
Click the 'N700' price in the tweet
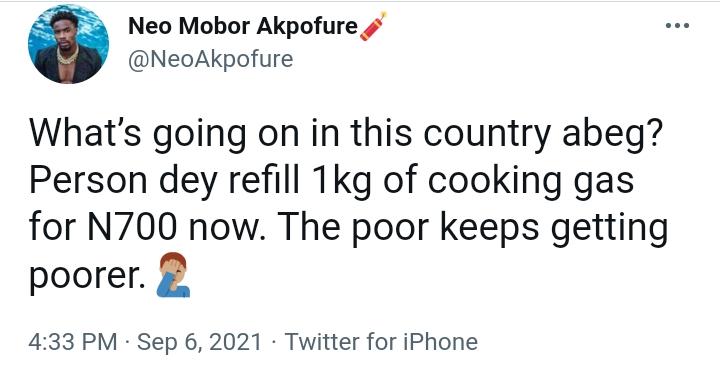131,228
